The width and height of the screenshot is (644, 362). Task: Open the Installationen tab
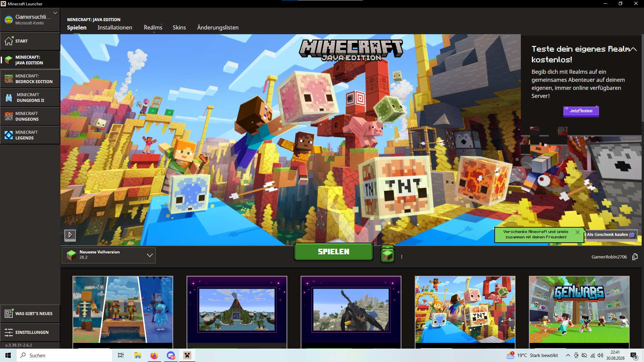115,27
